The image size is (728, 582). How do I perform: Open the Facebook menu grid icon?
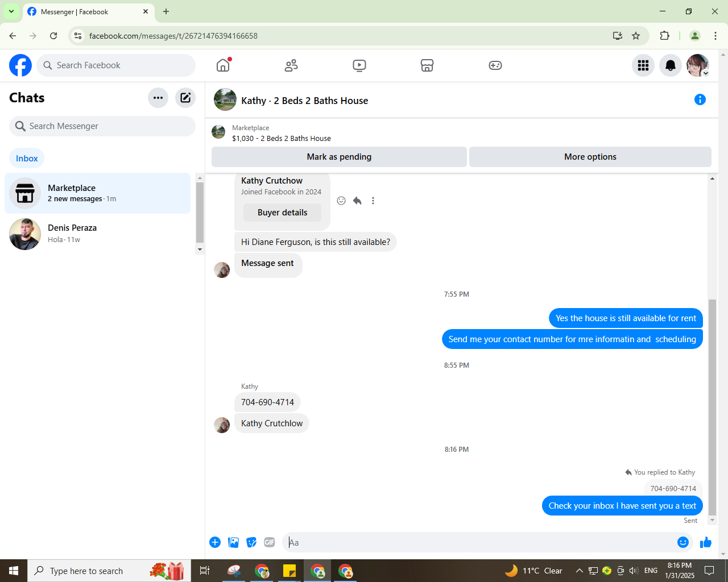643,65
